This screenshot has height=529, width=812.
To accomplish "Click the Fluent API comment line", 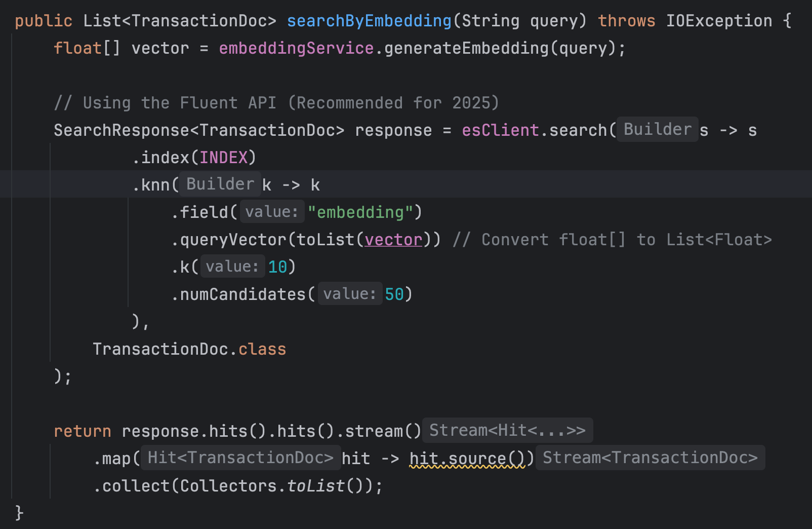I will tap(276, 103).
